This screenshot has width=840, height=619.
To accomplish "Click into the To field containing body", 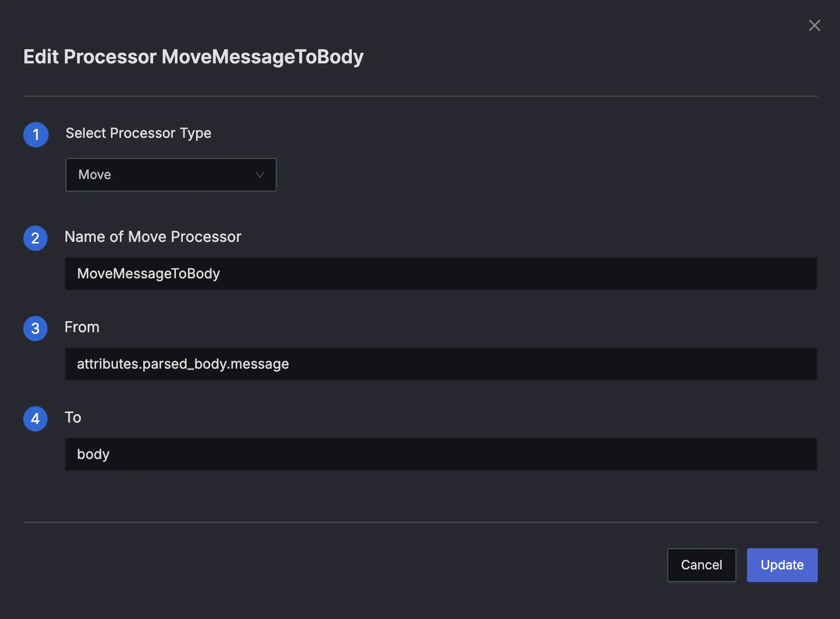I will point(441,454).
